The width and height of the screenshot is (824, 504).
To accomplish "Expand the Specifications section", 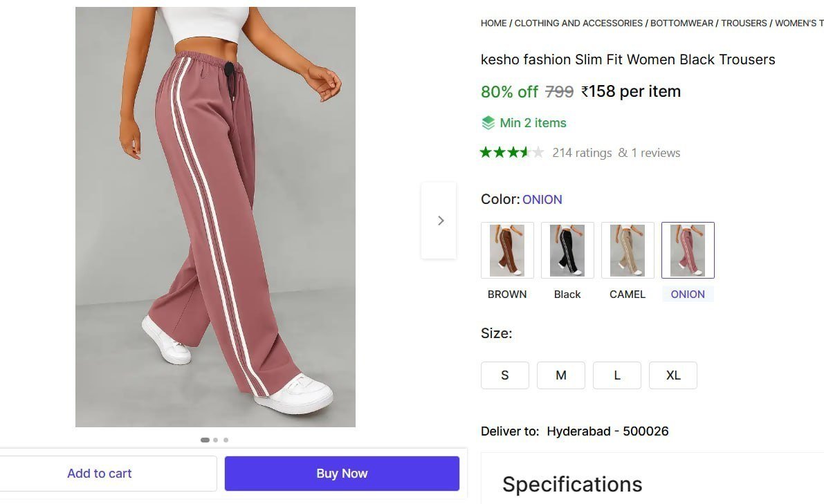I will (x=572, y=484).
